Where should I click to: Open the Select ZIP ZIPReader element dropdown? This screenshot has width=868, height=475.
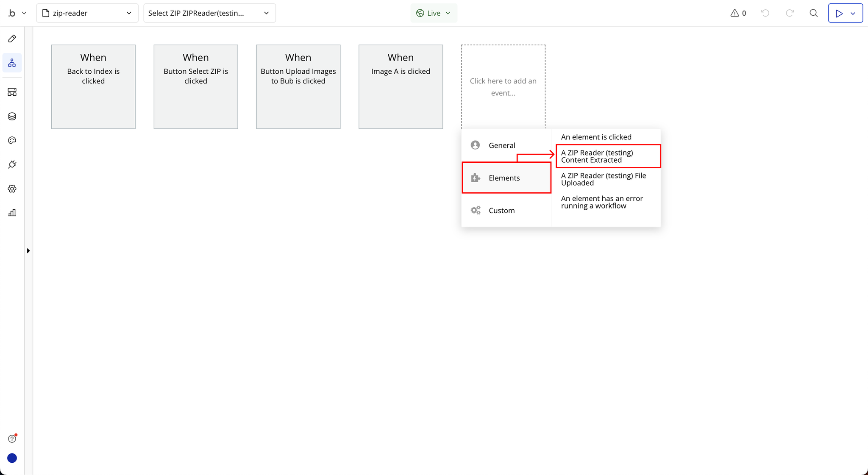pyautogui.click(x=209, y=13)
